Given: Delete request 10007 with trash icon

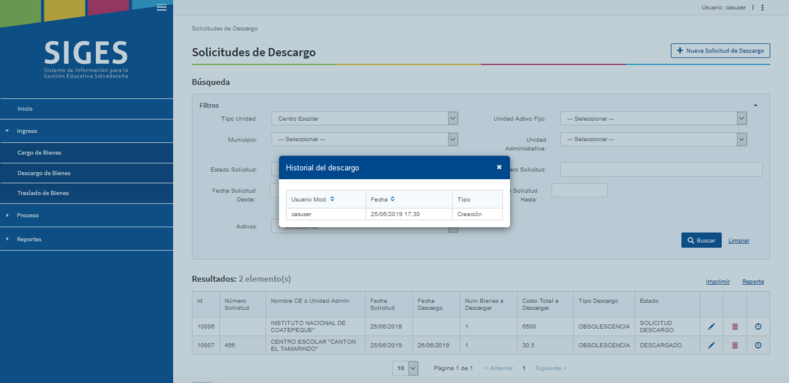Looking at the screenshot, I should pos(735,345).
